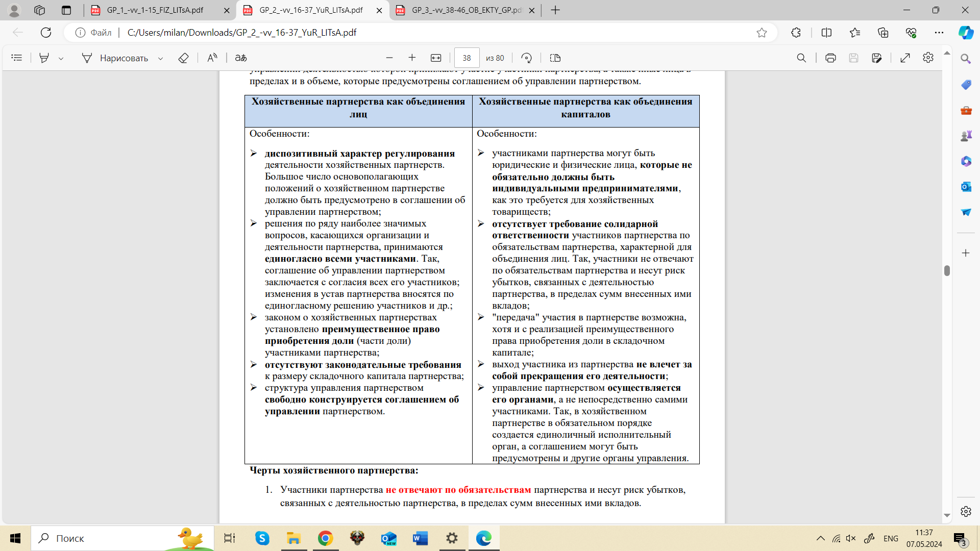The image size is (980, 551).
Task: Close the GP_1 PDF tab
Action: tap(227, 10)
